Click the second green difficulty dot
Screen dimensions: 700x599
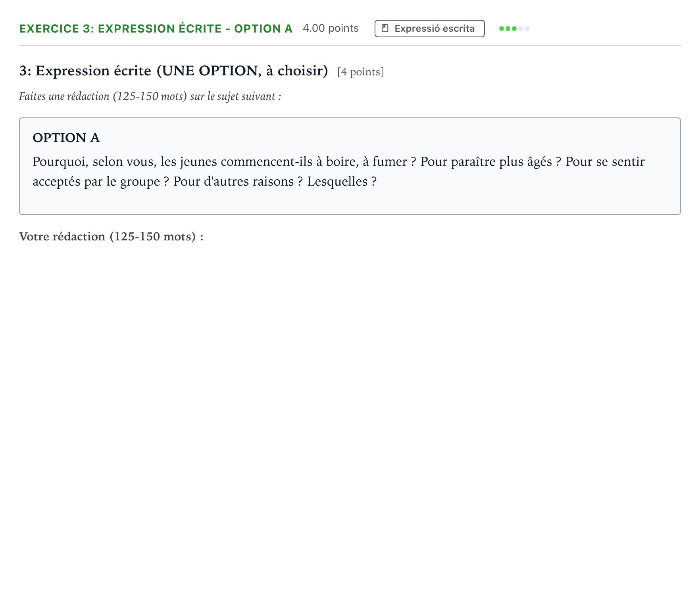pos(508,29)
